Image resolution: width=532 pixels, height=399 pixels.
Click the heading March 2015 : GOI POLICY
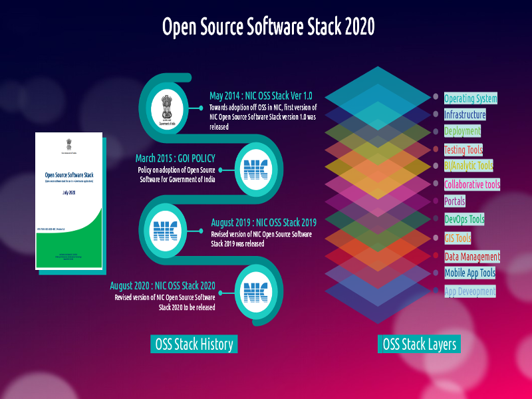(x=176, y=158)
